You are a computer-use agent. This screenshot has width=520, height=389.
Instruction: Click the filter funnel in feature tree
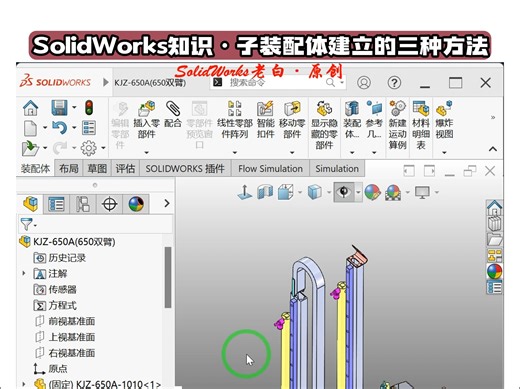tap(27, 224)
